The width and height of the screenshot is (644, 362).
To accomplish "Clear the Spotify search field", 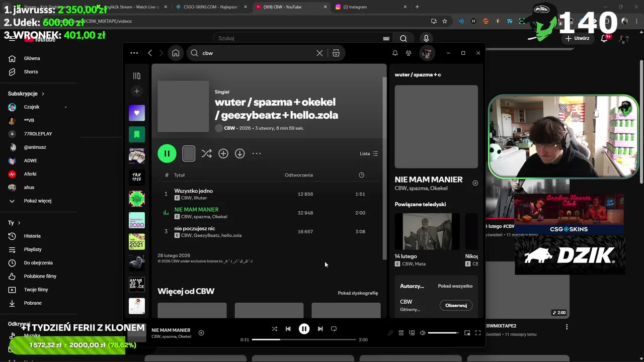I will coord(319,53).
